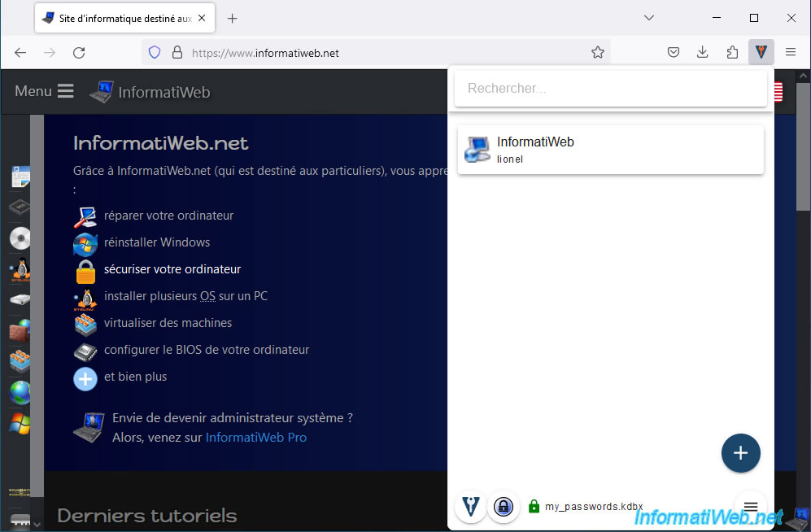The height and width of the screenshot is (532, 811).
Task: Click the laptop icon beside administrateur système
Action: 89,428
